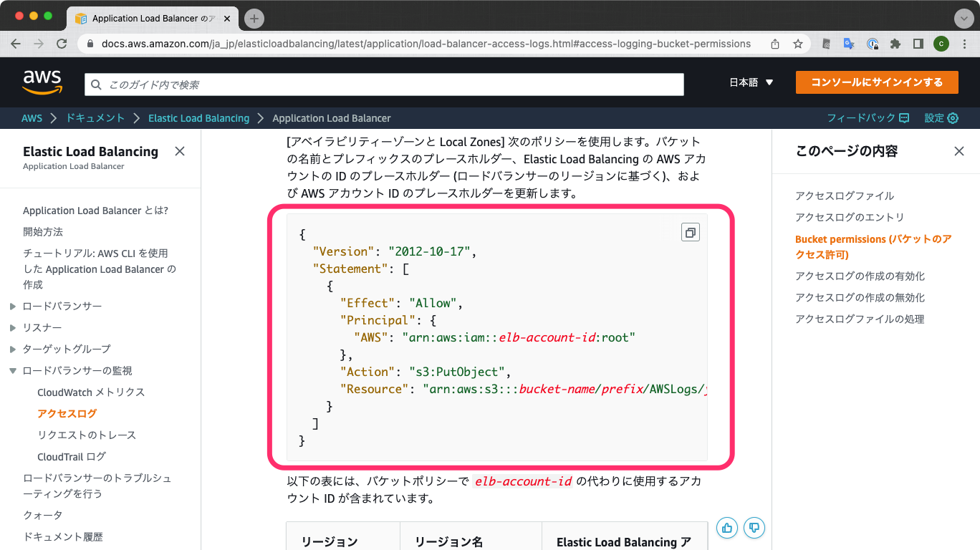Jump to アクセスログファイル section
Viewport: 980px width, 550px height.
pyautogui.click(x=845, y=196)
